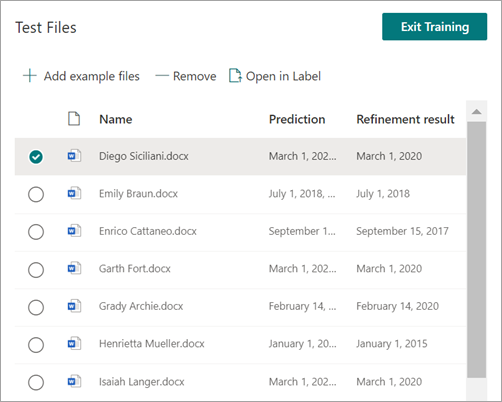Click prediction cell for Garth Fort.docx

tap(302, 269)
